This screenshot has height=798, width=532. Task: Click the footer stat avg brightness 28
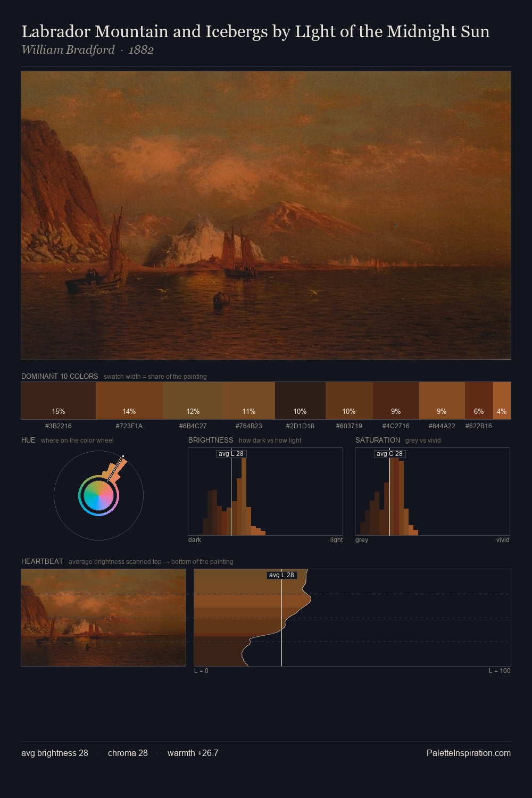pyautogui.click(x=55, y=753)
